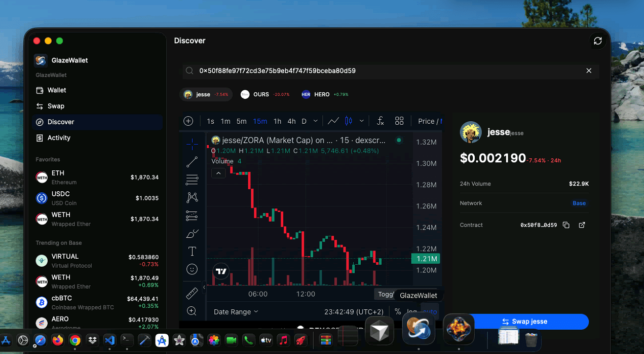Select ETH Ethereum in Favorites
Viewport: 644px width, 354px height.
[x=97, y=178]
